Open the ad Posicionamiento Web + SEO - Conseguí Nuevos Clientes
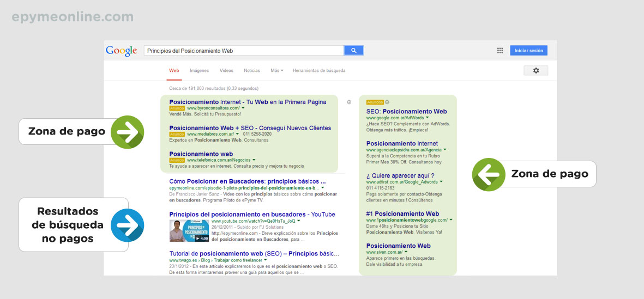 [250, 128]
